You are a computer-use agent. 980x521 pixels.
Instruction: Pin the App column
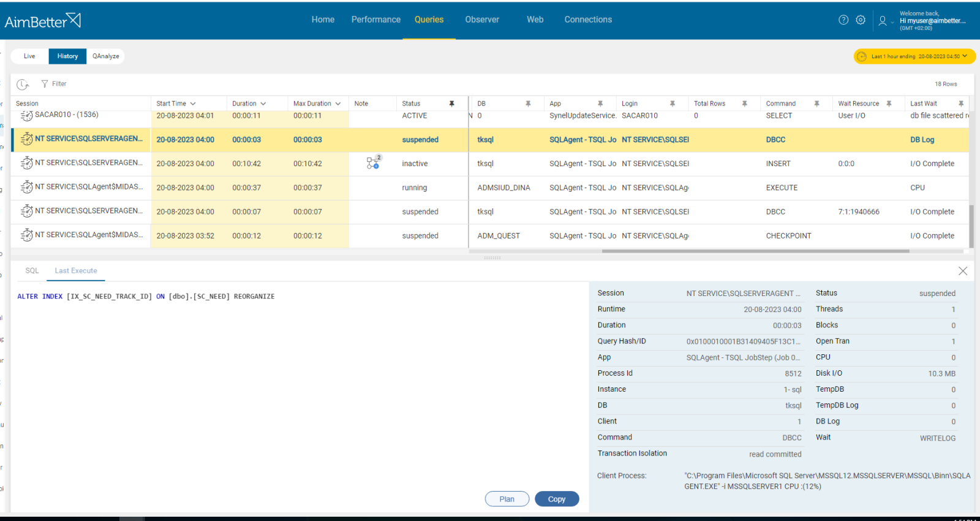[x=600, y=104]
